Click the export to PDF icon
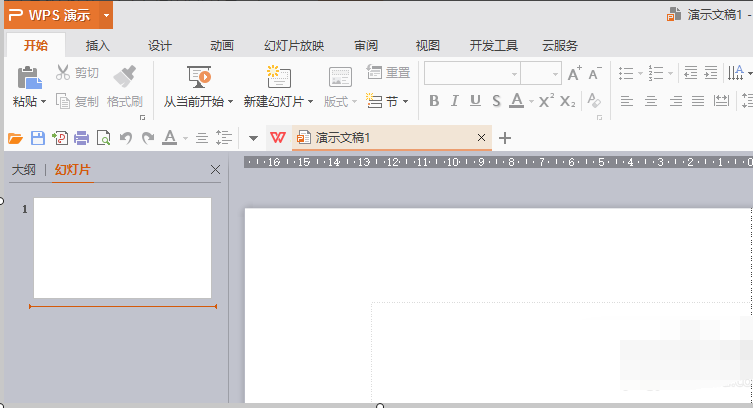The image size is (753, 408). [60, 138]
